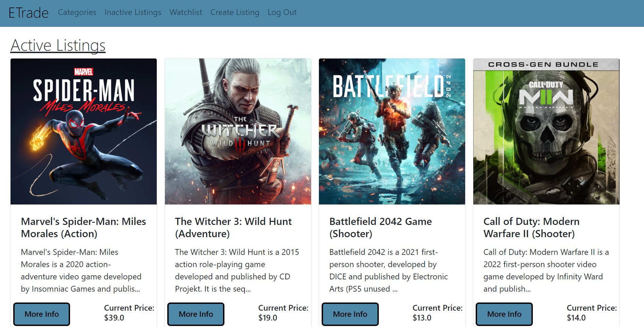Click the Active Listings heading
Image resolution: width=644 pixels, height=327 pixels.
click(x=58, y=45)
